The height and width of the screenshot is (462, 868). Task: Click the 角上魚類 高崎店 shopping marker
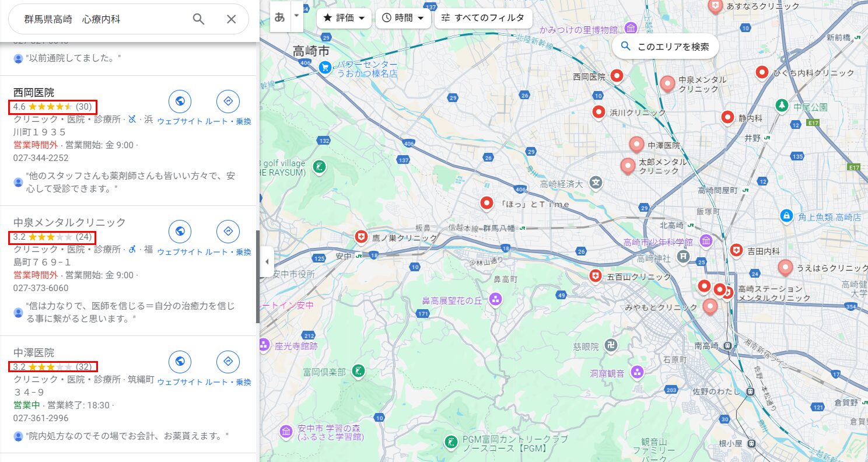coord(786,216)
